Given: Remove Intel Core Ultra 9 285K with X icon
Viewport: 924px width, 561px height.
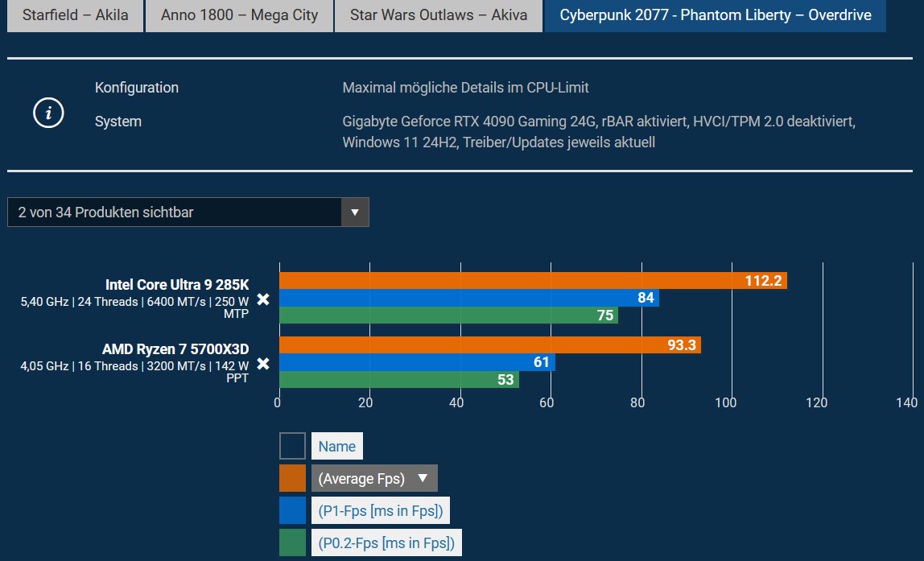Looking at the screenshot, I should [263, 299].
